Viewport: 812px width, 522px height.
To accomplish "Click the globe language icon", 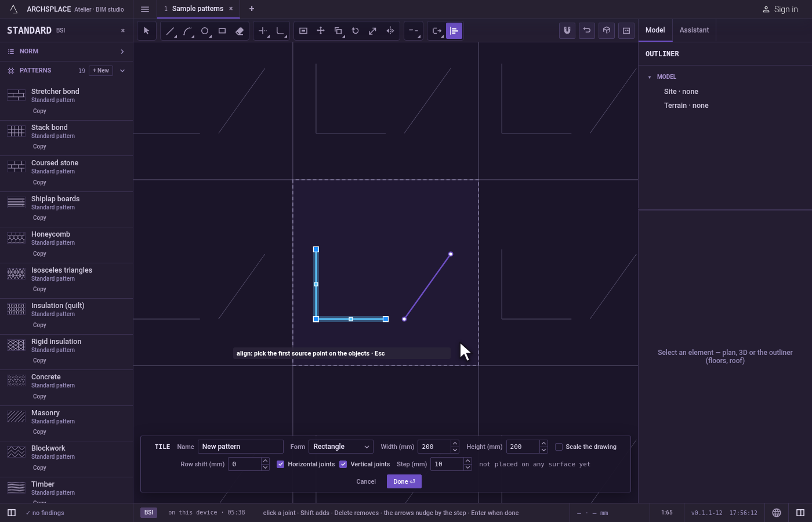I will coord(777,513).
